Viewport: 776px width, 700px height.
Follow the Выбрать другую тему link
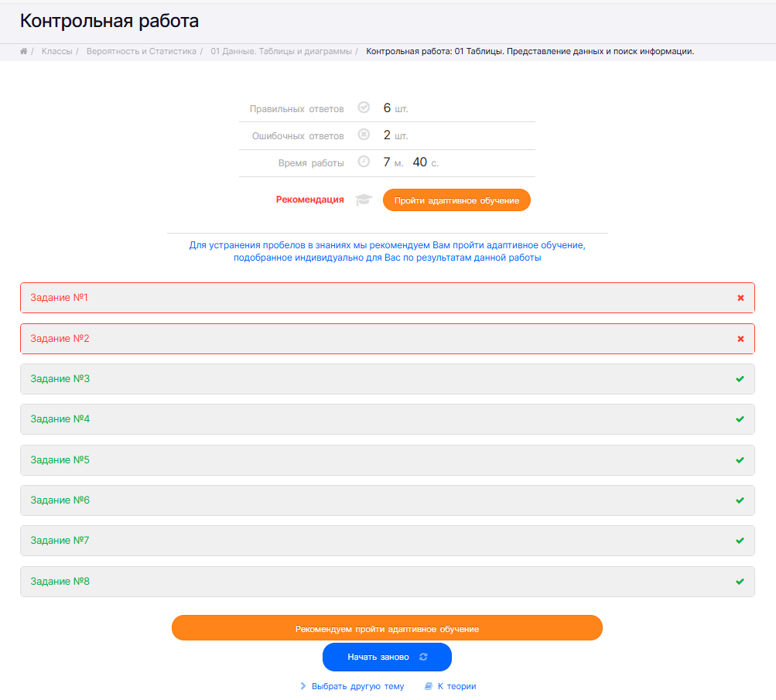point(357,686)
